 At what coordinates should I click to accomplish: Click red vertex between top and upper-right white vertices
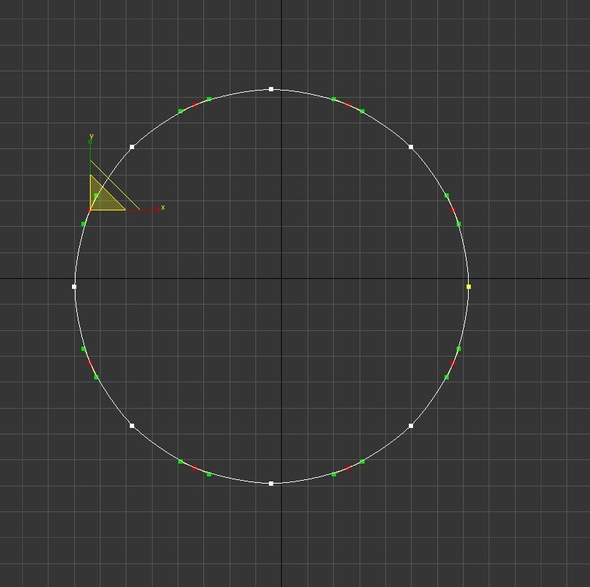pos(348,105)
